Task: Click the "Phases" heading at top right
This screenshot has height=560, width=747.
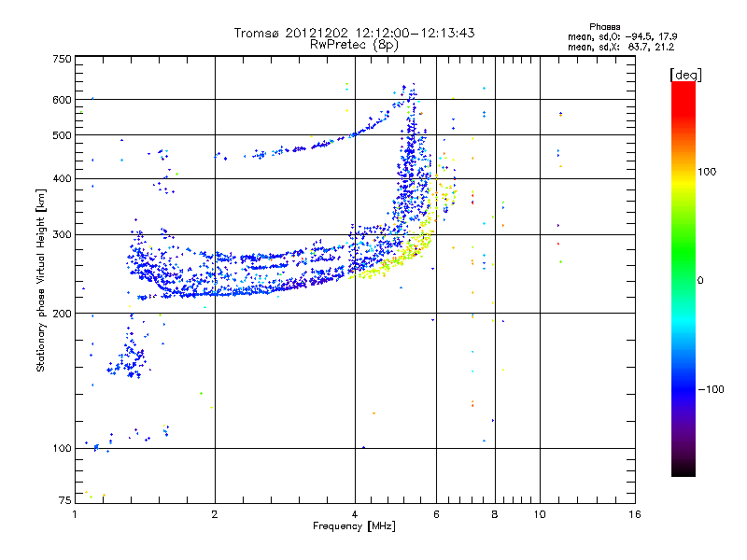Action: pos(604,27)
